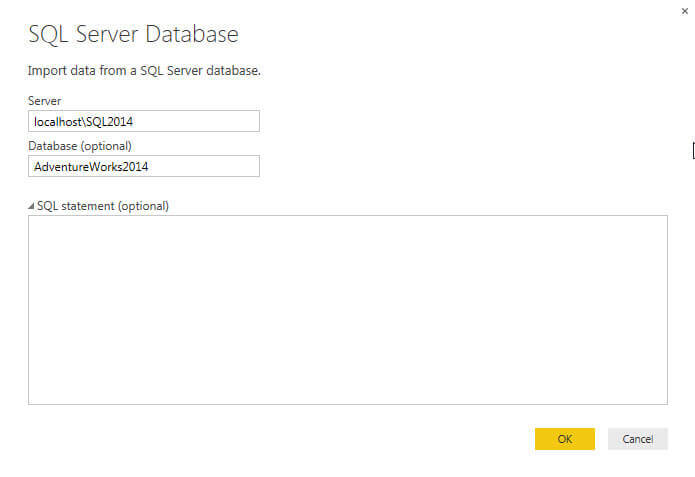This screenshot has height=477, width=695.
Task: Click the "SQL Server Database" title heading
Action: pos(133,34)
